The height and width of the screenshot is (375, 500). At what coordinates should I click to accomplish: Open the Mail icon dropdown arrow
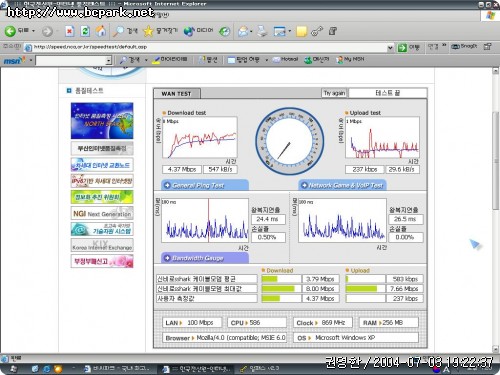(x=251, y=32)
